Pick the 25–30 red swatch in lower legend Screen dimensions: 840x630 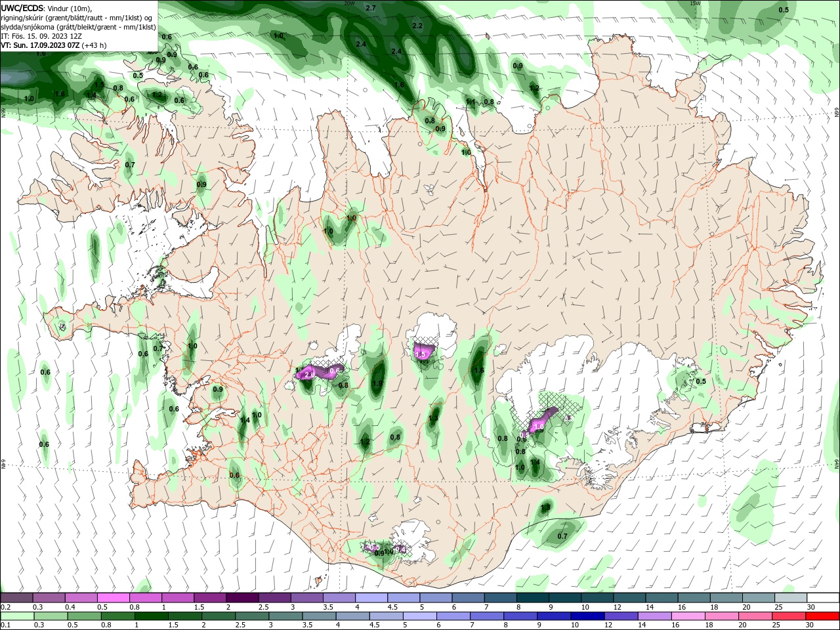point(789,616)
